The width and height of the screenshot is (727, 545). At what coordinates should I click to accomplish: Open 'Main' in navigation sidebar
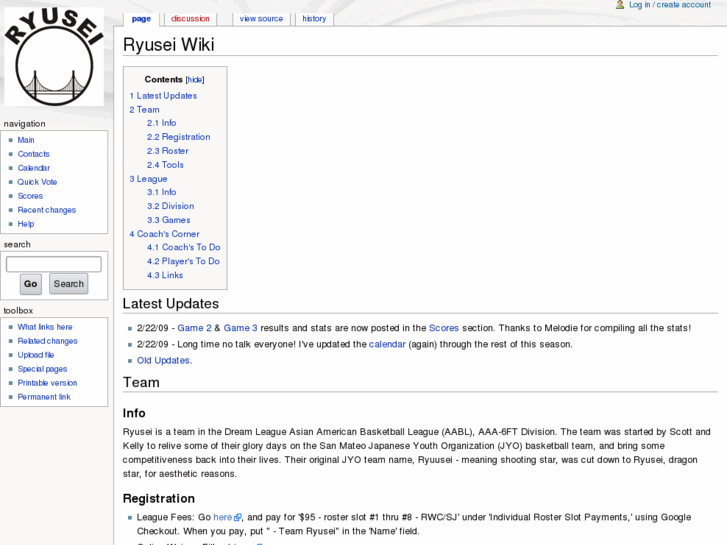[x=26, y=140]
